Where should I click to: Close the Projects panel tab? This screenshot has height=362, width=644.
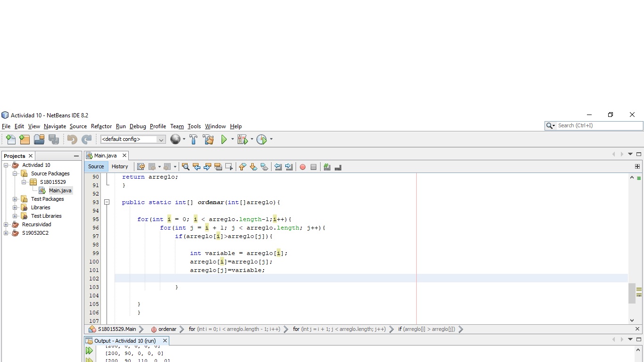tap(31, 156)
